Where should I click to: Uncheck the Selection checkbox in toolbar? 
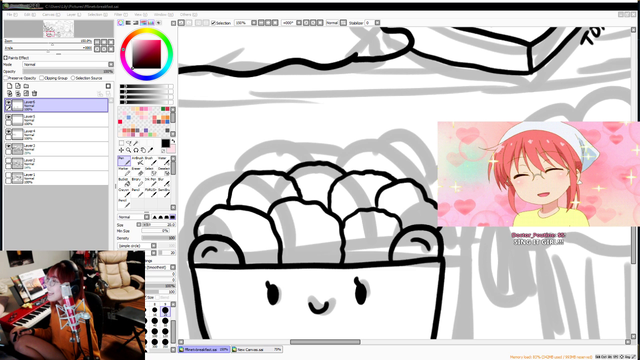[213, 23]
